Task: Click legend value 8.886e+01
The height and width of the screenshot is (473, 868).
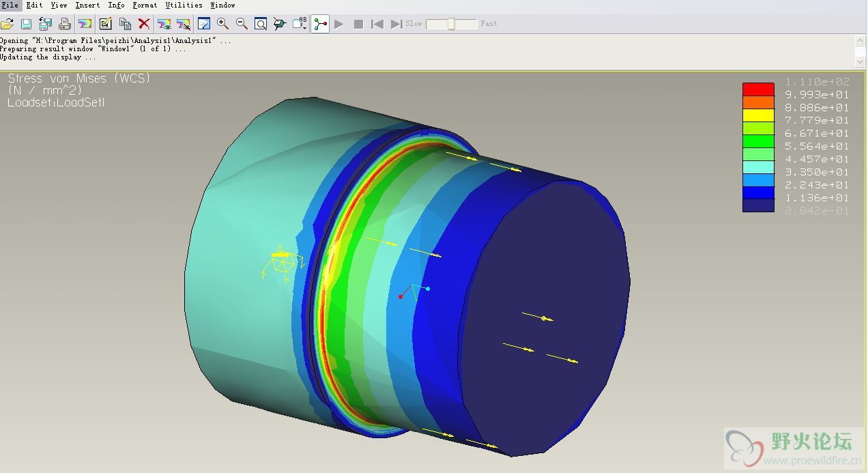Action: tap(818, 108)
